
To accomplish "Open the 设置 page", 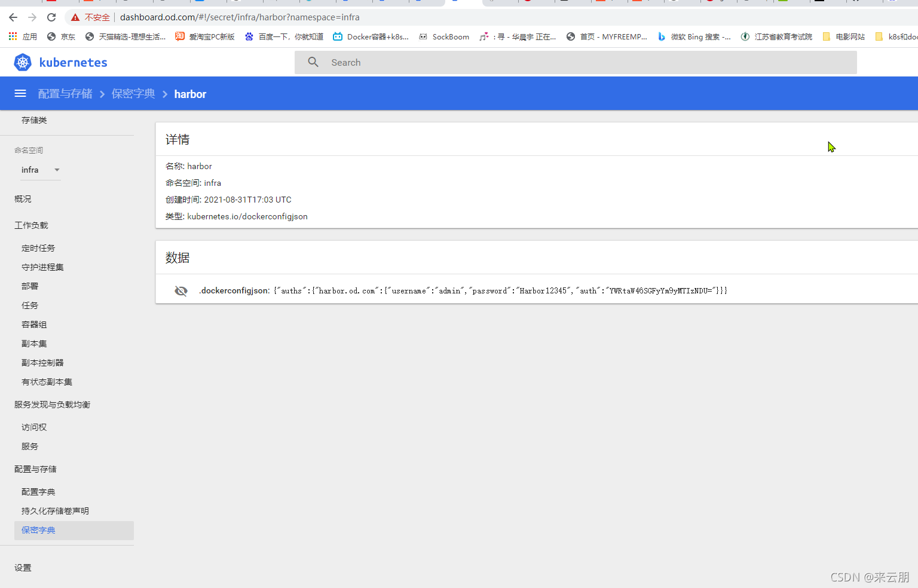I will click(23, 567).
